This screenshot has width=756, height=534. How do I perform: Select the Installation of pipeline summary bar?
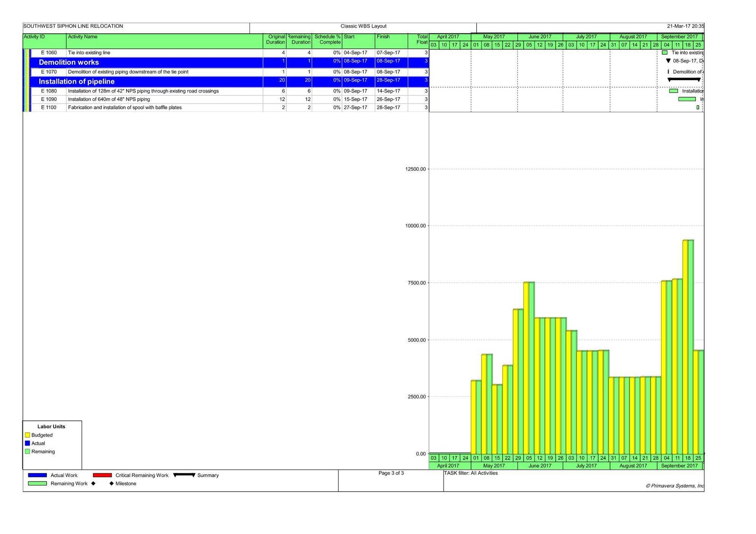pos(684,80)
